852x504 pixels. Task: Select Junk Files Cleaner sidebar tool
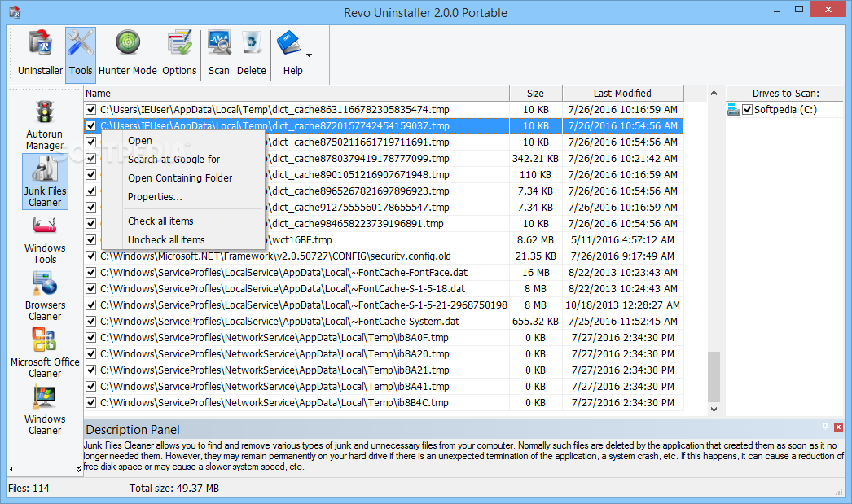click(45, 182)
